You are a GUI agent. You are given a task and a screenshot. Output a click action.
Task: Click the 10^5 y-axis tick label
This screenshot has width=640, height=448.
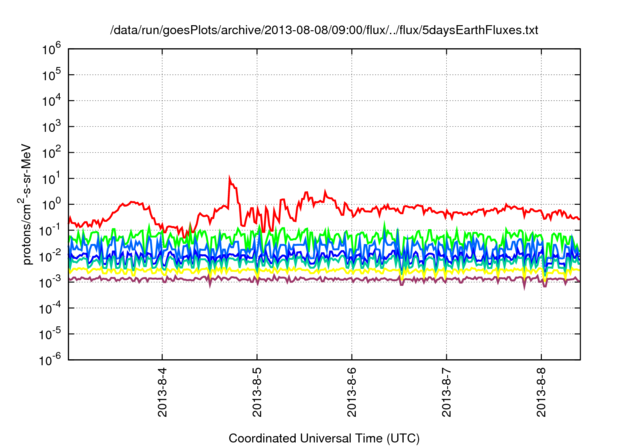tap(51, 75)
